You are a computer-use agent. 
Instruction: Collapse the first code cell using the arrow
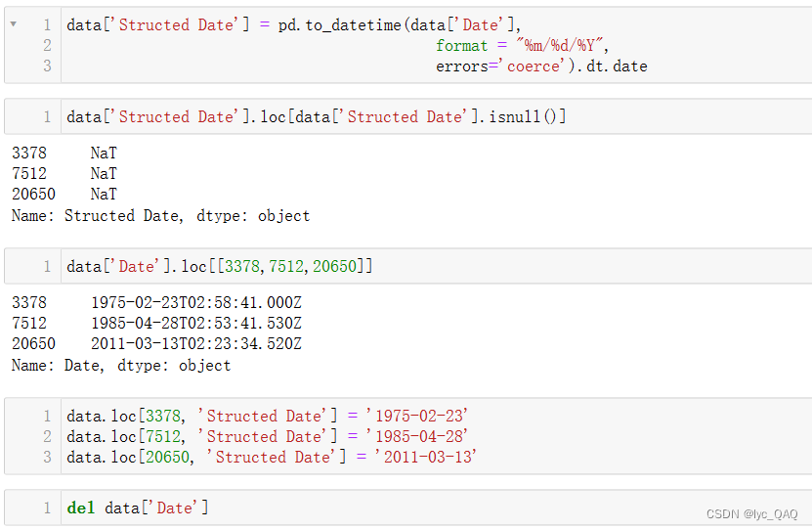[x=14, y=23]
